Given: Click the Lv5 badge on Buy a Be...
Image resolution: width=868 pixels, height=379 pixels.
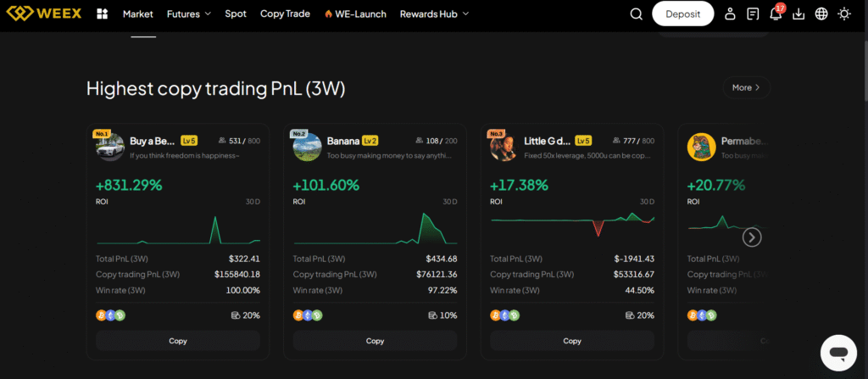Looking at the screenshot, I should click(x=189, y=141).
